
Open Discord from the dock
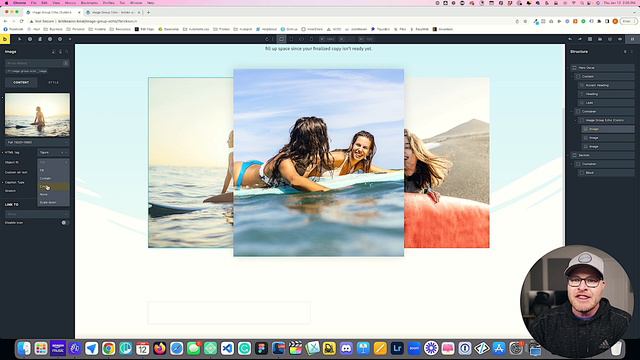346,348
